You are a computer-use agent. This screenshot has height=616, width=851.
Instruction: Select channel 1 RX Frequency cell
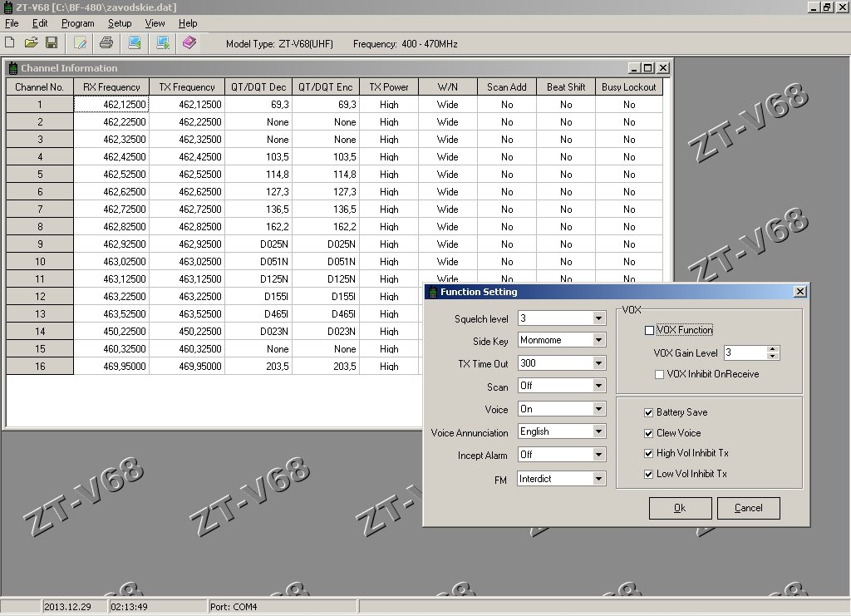pyautogui.click(x=111, y=105)
